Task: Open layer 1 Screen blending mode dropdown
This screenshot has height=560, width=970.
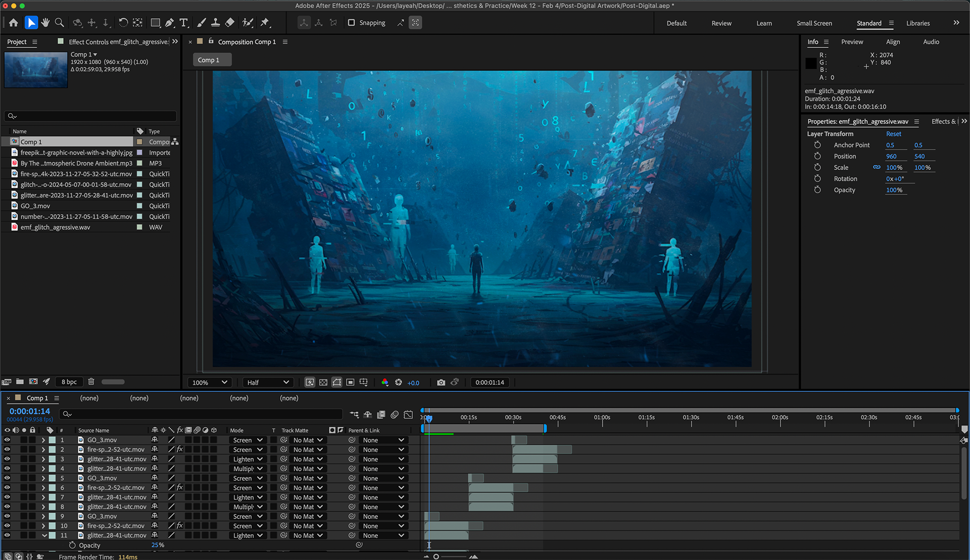Action: (x=248, y=440)
